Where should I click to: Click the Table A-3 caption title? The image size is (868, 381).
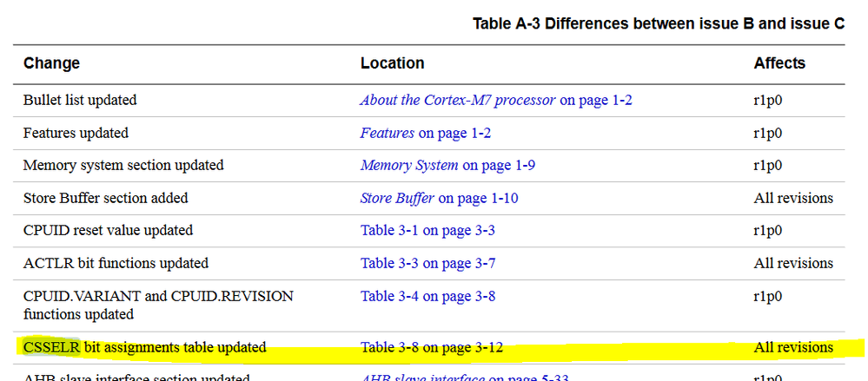[658, 23]
